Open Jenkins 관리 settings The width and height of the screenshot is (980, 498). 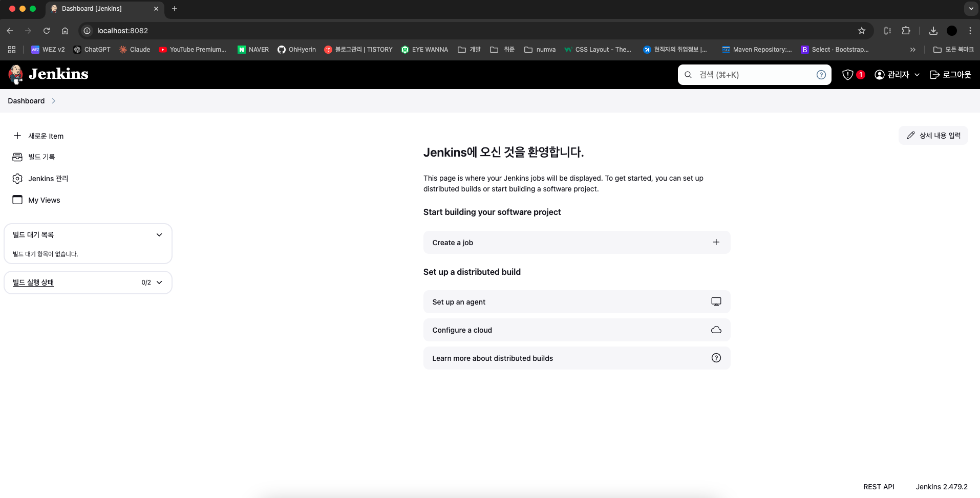pyautogui.click(x=40, y=179)
